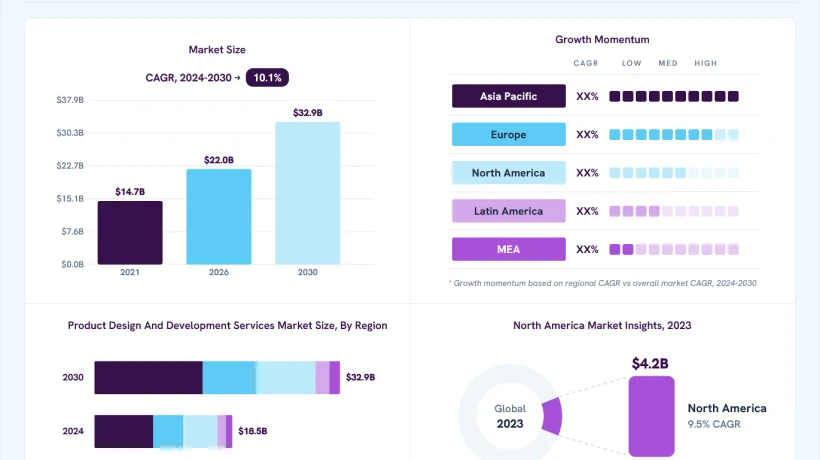
Task: Select the Latin America region label
Action: click(x=508, y=211)
